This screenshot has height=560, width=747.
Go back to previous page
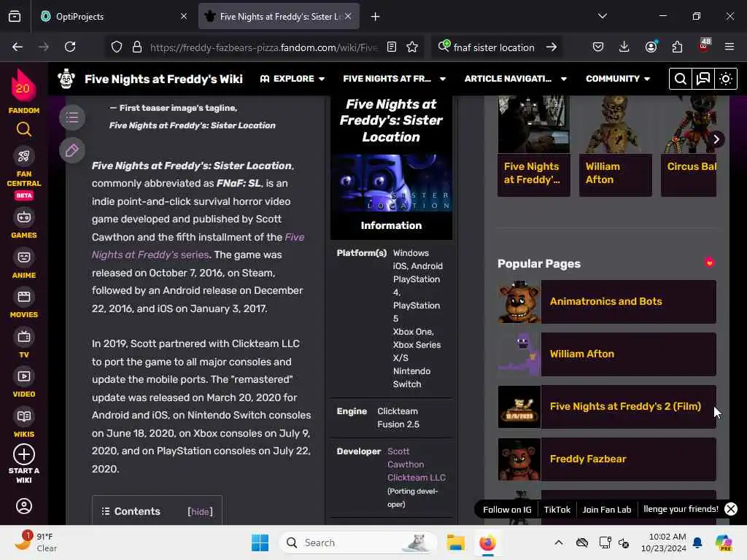tap(18, 47)
